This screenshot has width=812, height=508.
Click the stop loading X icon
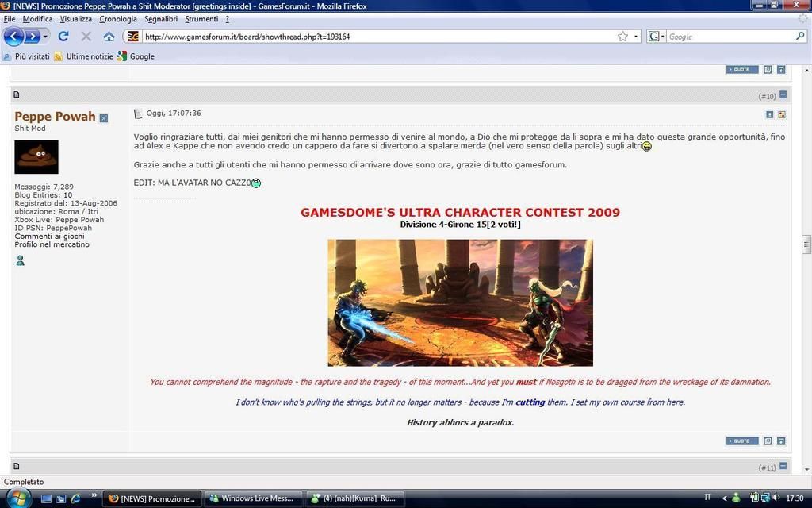click(x=86, y=37)
